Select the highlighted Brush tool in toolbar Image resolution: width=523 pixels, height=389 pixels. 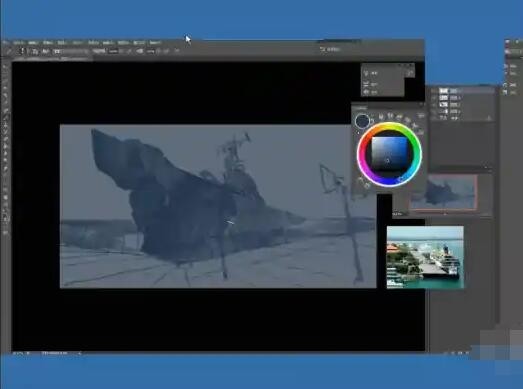click(6, 117)
